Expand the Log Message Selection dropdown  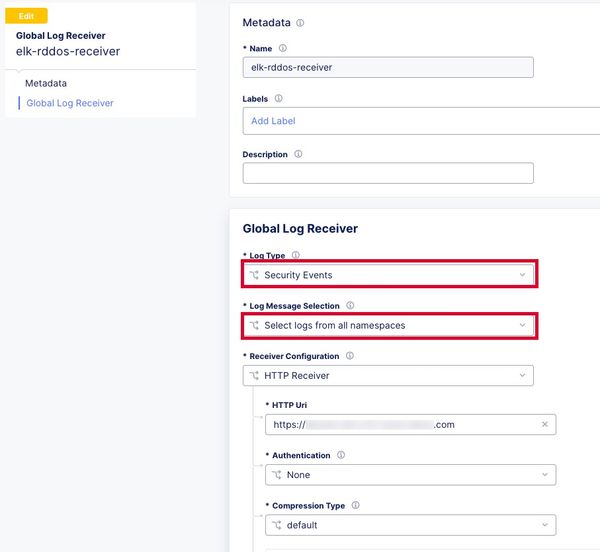coord(388,325)
